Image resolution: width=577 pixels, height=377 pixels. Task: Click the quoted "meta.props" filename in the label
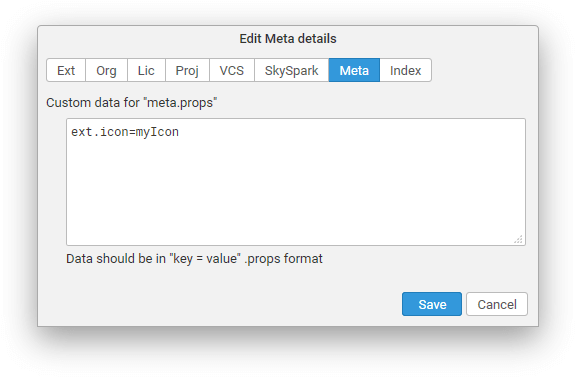pos(180,103)
